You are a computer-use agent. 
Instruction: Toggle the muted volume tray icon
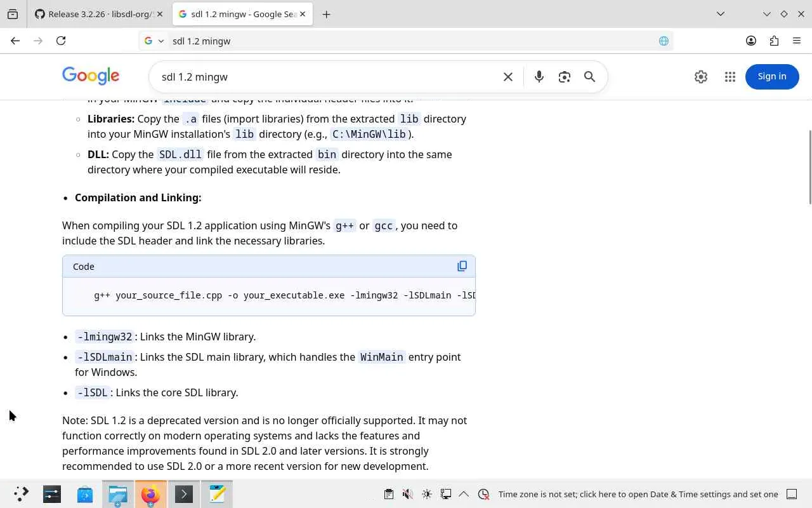click(408, 494)
